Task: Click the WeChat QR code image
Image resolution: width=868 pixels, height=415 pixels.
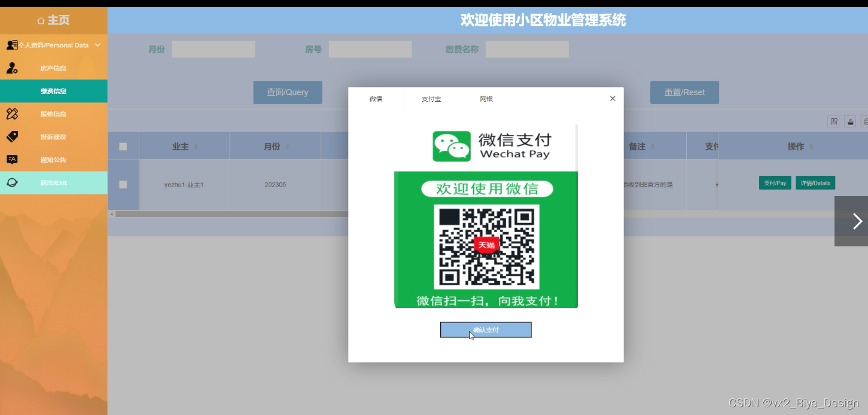Action: tap(486, 247)
